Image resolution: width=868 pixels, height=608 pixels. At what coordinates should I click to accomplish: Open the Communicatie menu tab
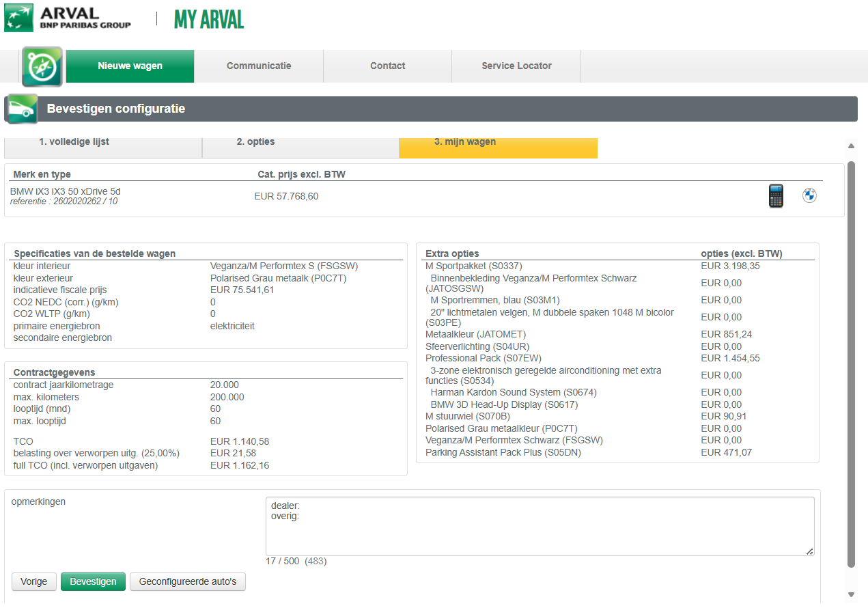tap(259, 66)
